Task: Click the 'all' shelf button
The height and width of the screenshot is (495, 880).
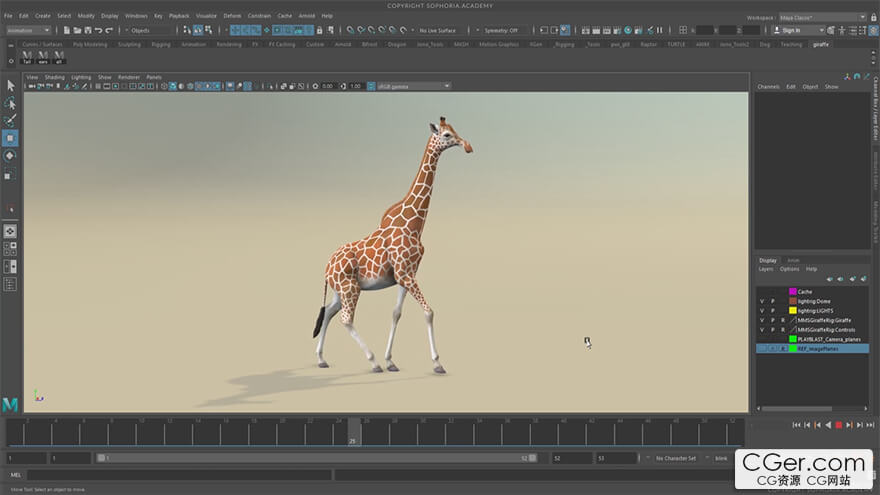Action: click(x=59, y=58)
